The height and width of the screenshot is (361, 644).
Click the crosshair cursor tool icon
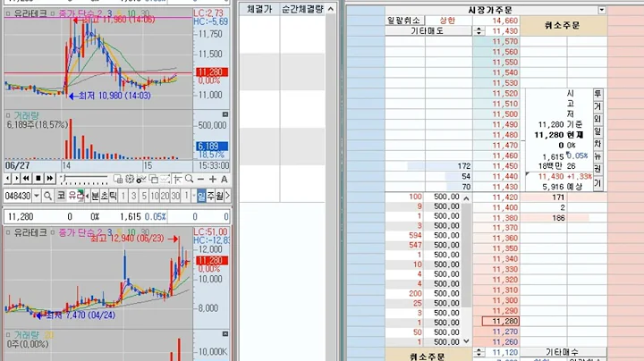177,180
